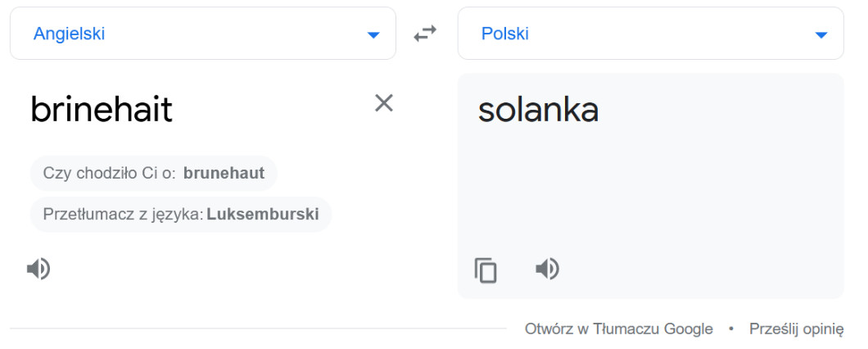Click the arrow in the Angielski selector

click(x=373, y=34)
